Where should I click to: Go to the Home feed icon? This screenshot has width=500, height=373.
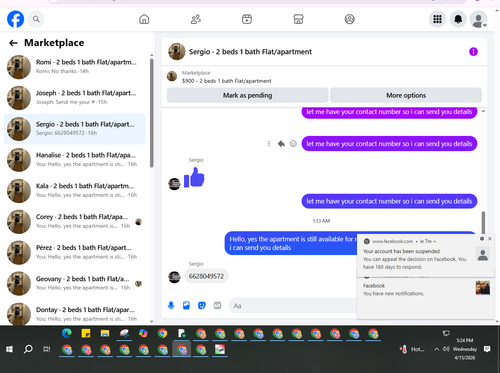pyautogui.click(x=144, y=19)
